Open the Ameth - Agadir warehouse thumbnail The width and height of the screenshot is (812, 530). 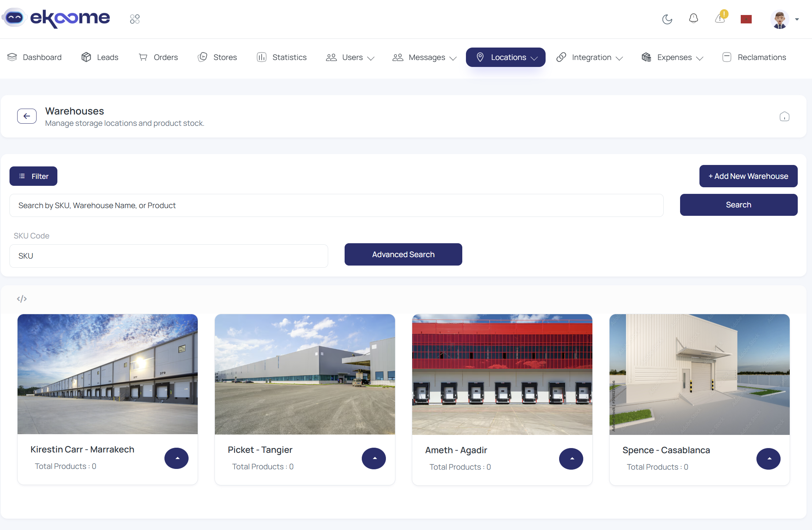(502, 374)
